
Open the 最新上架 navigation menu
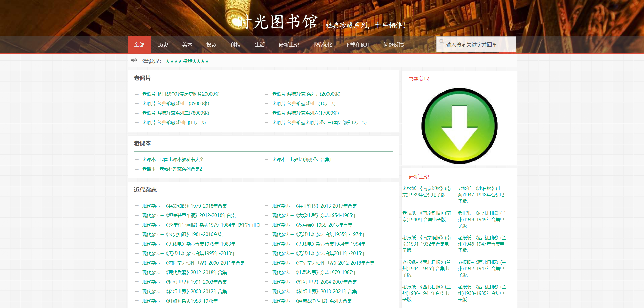click(289, 44)
